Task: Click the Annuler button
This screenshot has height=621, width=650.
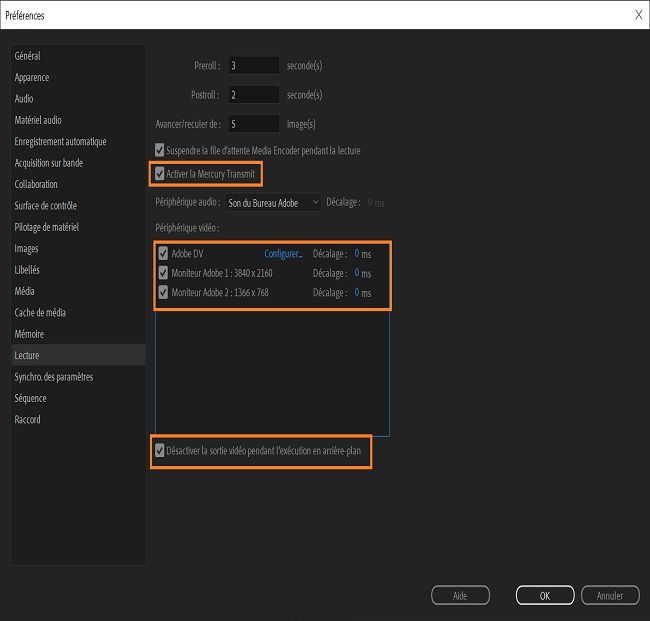Action: coord(610,595)
